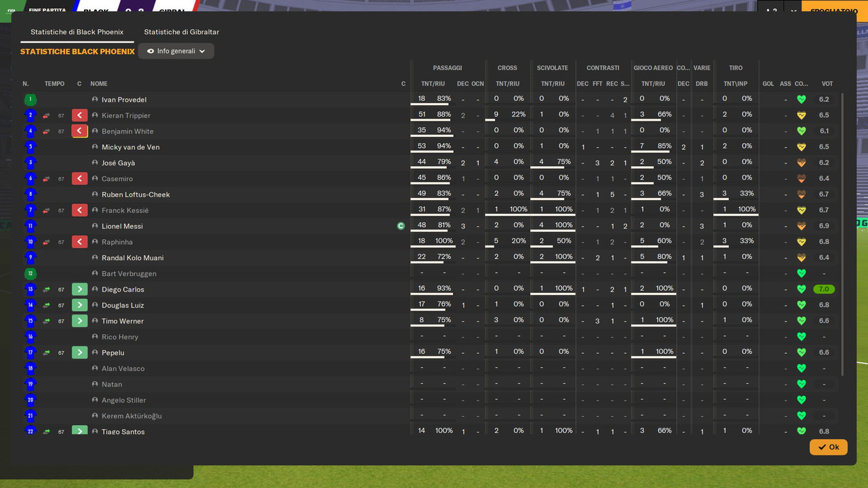The image size is (868, 488).
Task: Click the player info icon beside Angelo Stiller
Action: 95,400
